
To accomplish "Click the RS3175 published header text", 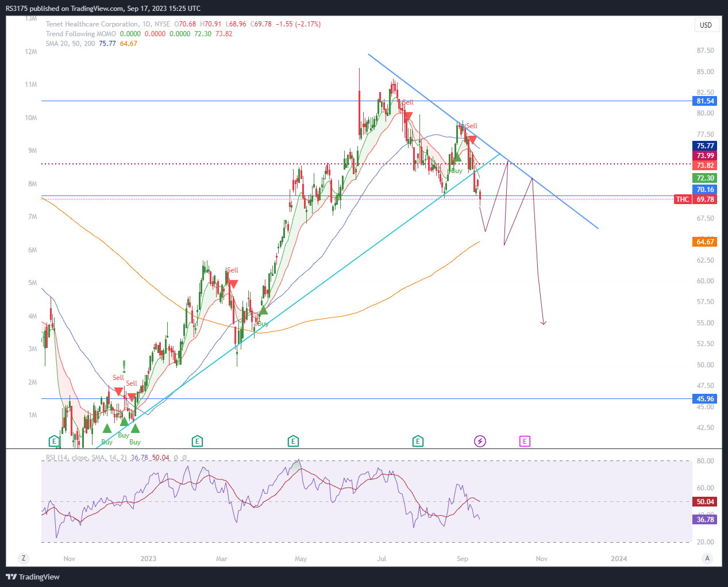I will (103, 9).
